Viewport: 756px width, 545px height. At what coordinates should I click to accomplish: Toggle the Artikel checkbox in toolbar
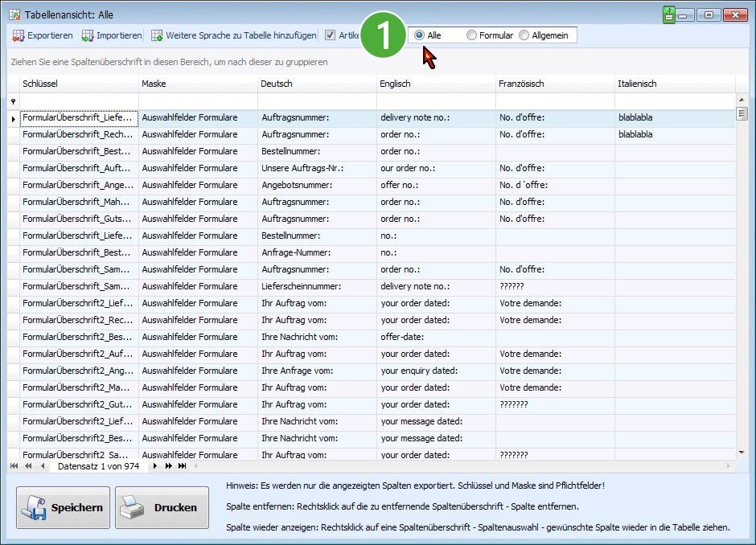point(331,35)
